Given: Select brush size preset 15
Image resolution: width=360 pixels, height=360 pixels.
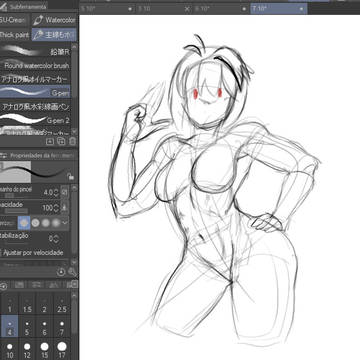Looking at the screenshot, I should coord(45,350).
